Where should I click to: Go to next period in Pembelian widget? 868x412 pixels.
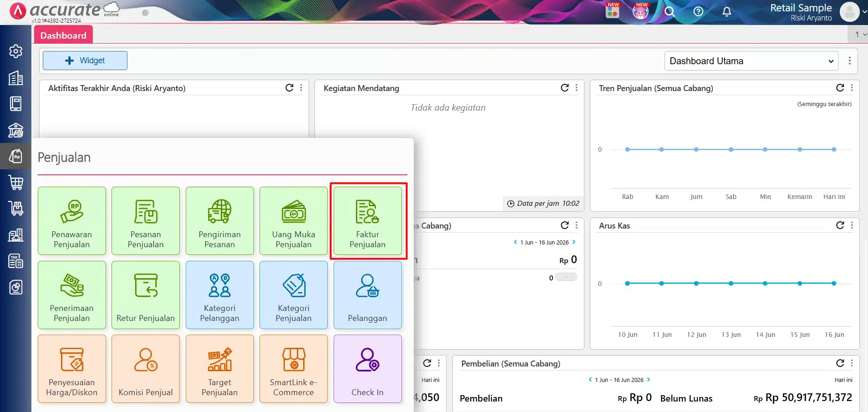649,380
